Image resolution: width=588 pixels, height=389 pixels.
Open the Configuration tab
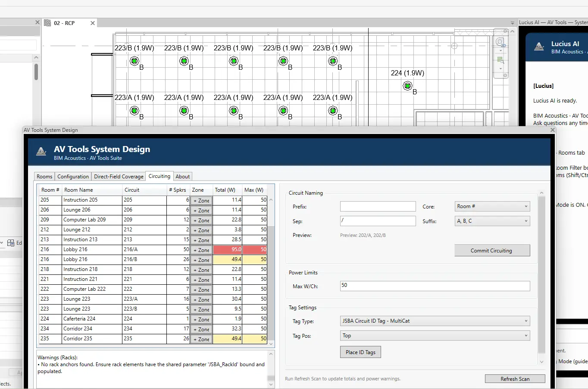[73, 177]
